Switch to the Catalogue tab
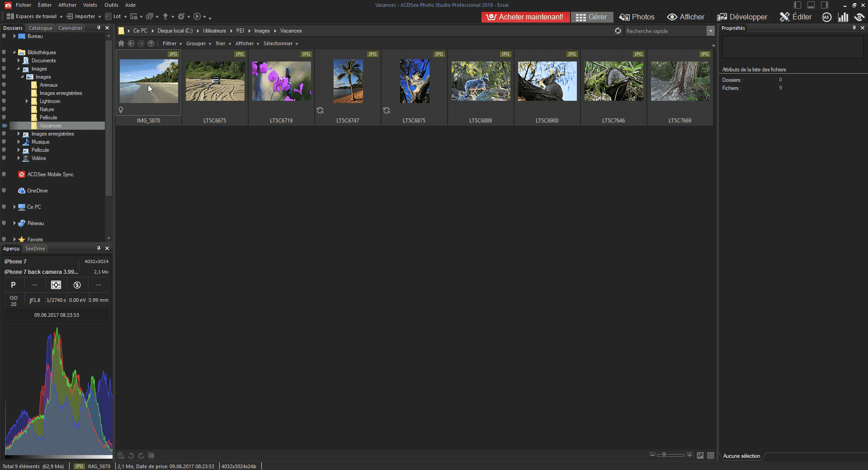868x470 pixels. [x=40, y=28]
